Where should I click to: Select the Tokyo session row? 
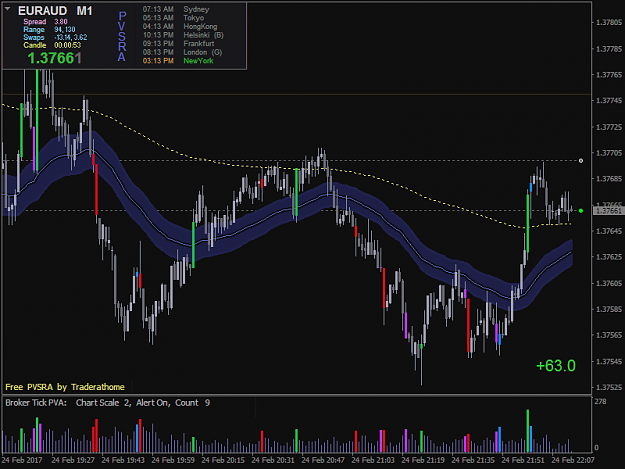pos(173,18)
